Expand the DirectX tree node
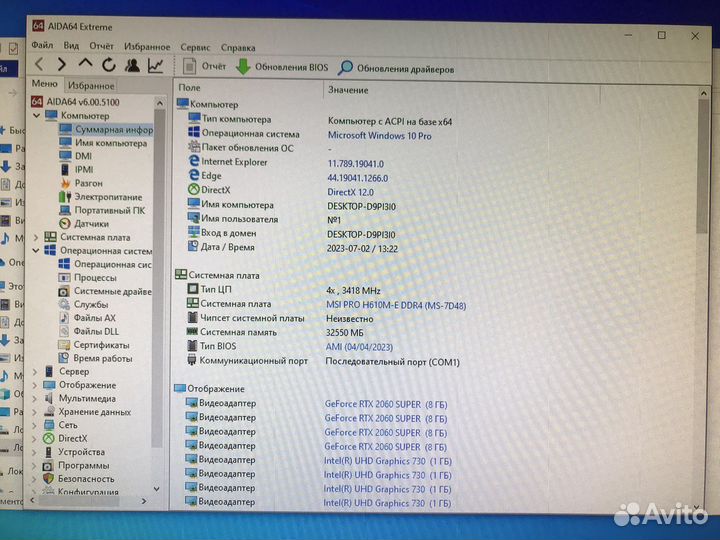Viewport: 720px width, 540px height. (x=34, y=439)
